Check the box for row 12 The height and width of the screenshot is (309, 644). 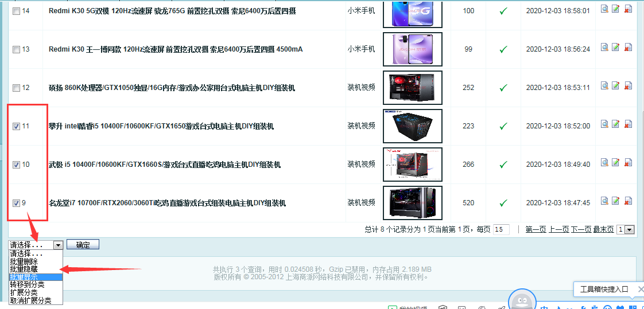point(17,88)
